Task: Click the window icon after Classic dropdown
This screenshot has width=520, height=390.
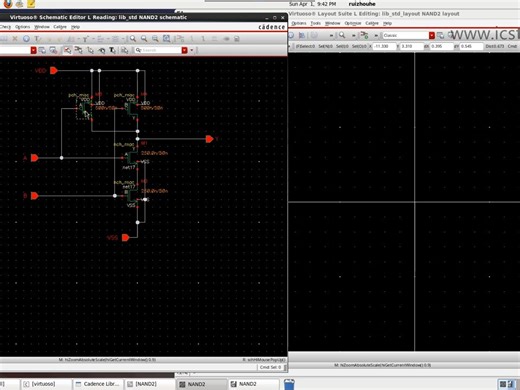Action: coord(440,35)
